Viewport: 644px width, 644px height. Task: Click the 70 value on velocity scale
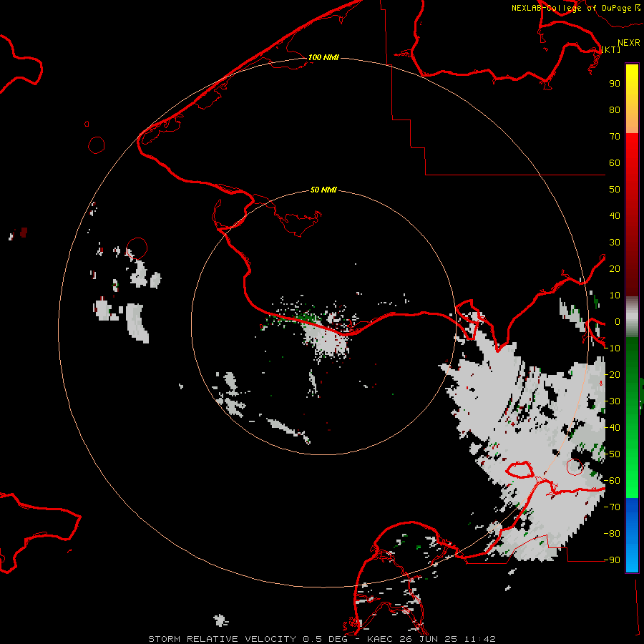(x=615, y=137)
